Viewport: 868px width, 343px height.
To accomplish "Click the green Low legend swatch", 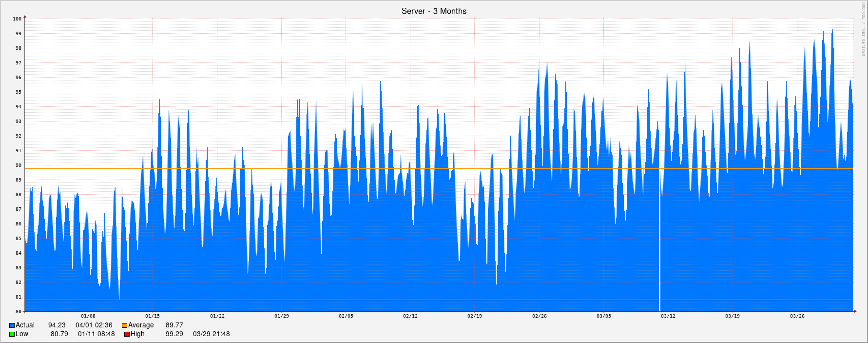I will point(12,334).
